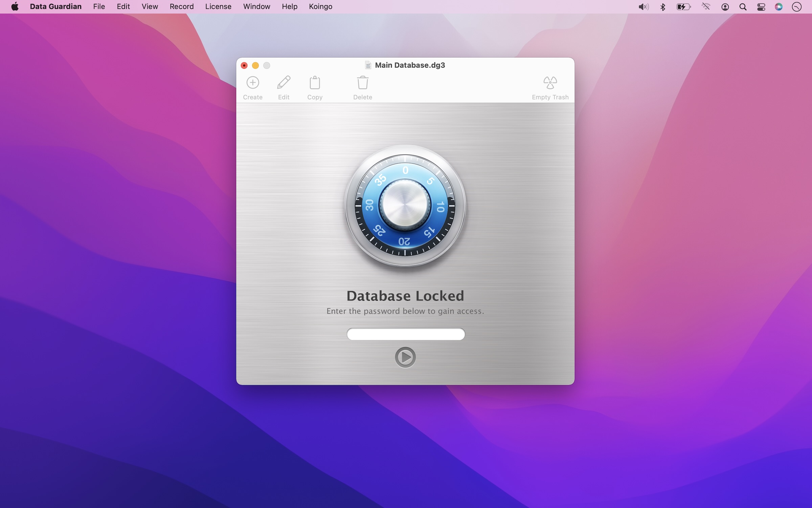Viewport: 812px width, 508px height.
Task: Click the unlock play button below password field
Action: tap(405, 357)
